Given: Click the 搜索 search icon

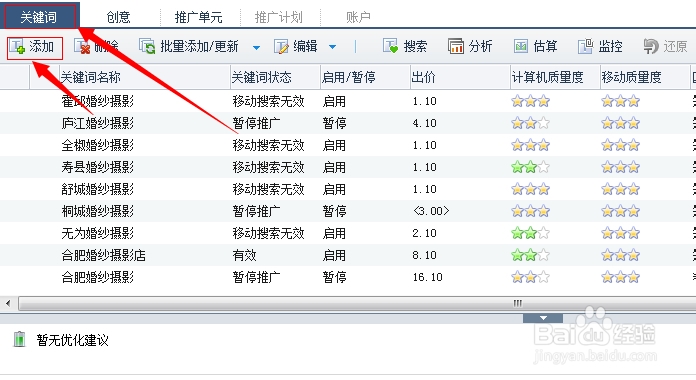Looking at the screenshot, I should [391, 46].
